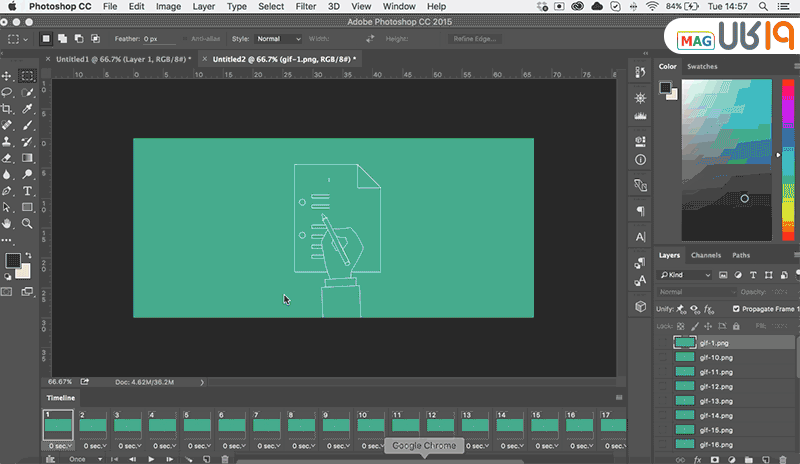Toggle visibility of gif-10.png layer
This screenshot has width=800, height=464.
[x=663, y=357]
